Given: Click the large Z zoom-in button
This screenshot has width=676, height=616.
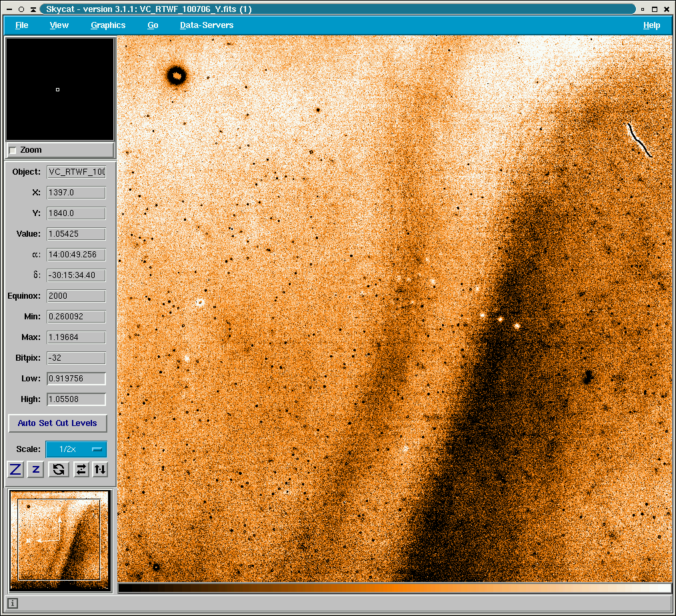Looking at the screenshot, I should [x=16, y=469].
